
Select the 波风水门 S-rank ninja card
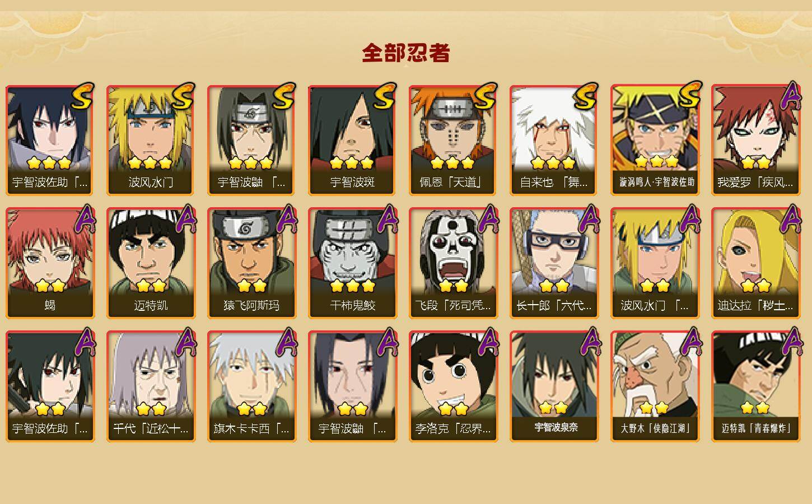[151, 140]
